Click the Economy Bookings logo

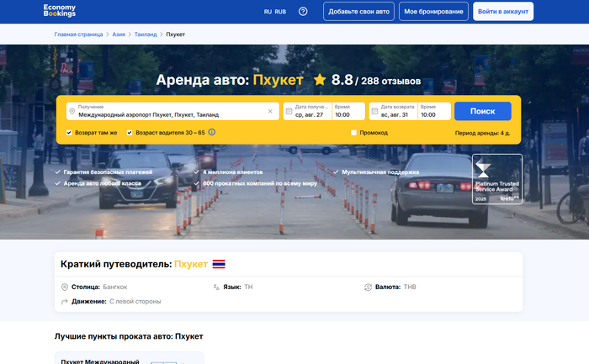click(60, 11)
